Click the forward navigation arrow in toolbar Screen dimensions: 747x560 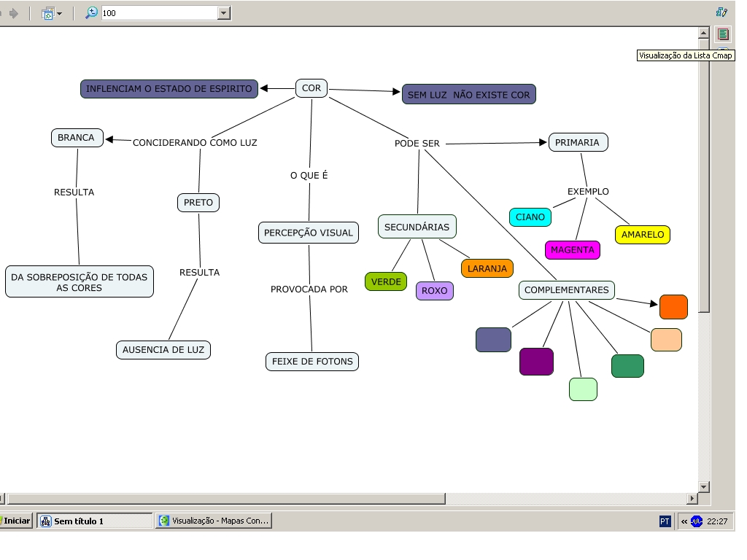coord(13,13)
